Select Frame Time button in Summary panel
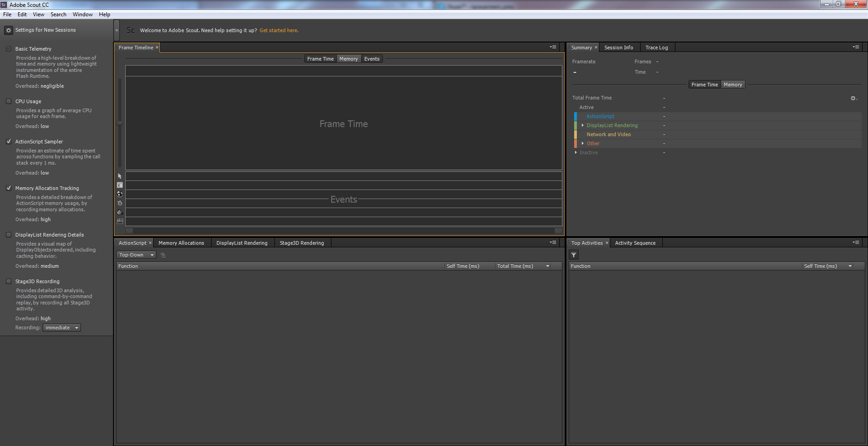The width and height of the screenshot is (868, 446). [x=704, y=85]
